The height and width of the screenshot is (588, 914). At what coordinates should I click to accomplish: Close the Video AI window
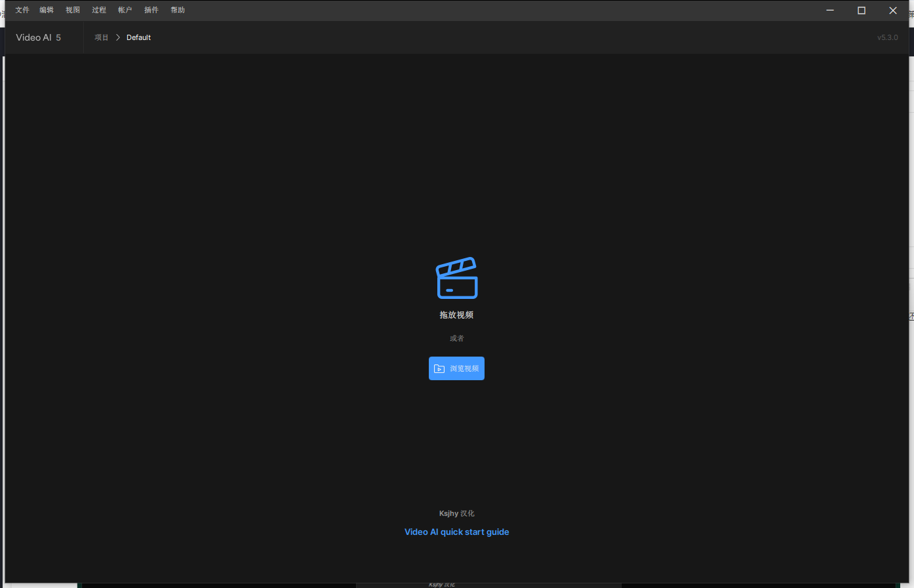(x=893, y=10)
